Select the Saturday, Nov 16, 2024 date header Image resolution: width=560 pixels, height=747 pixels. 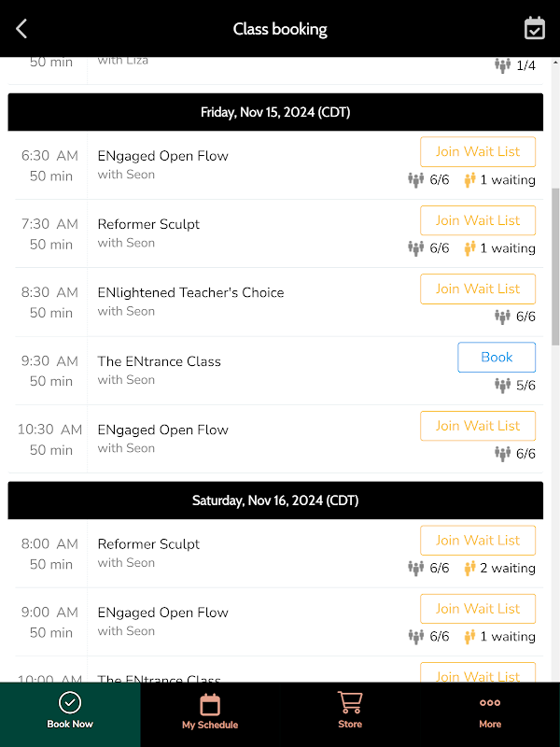pyautogui.click(x=275, y=500)
